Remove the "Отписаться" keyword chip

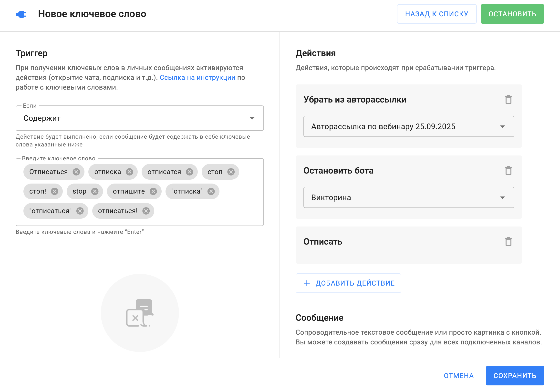coord(76,172)
